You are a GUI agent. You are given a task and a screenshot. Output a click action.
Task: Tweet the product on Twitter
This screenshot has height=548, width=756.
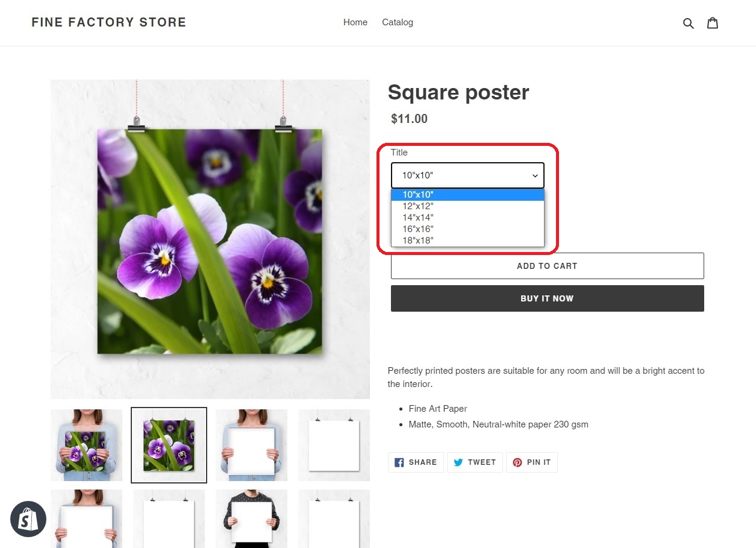click(x=475, y=462)
